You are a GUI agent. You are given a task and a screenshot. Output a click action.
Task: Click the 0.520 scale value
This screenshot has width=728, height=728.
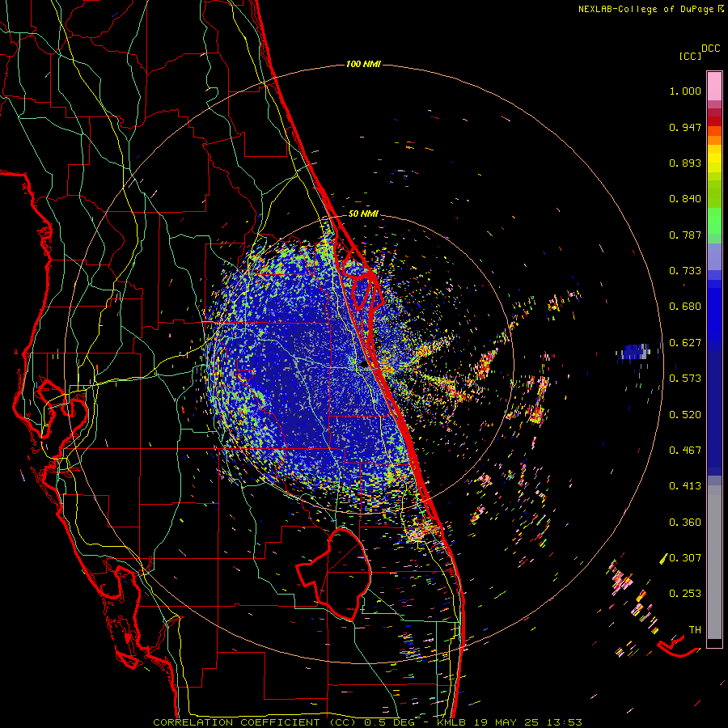click(685, 414)
